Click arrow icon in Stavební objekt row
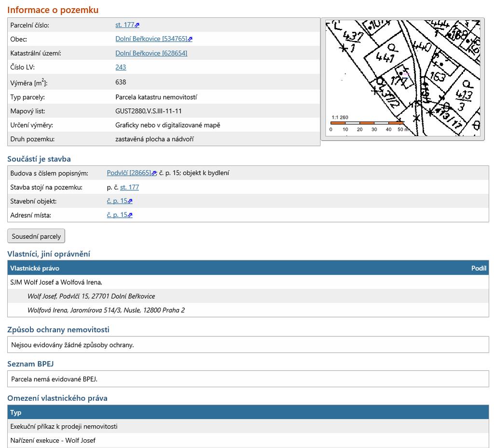Viewport: 494px width, 448px height. [x=130, y=201]
